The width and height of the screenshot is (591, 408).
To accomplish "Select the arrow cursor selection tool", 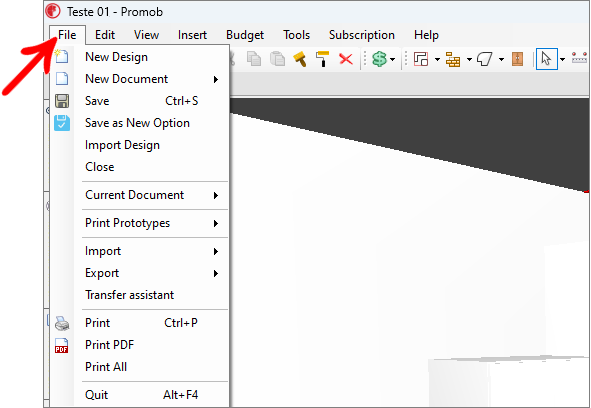I will click(x=546, y=59).
